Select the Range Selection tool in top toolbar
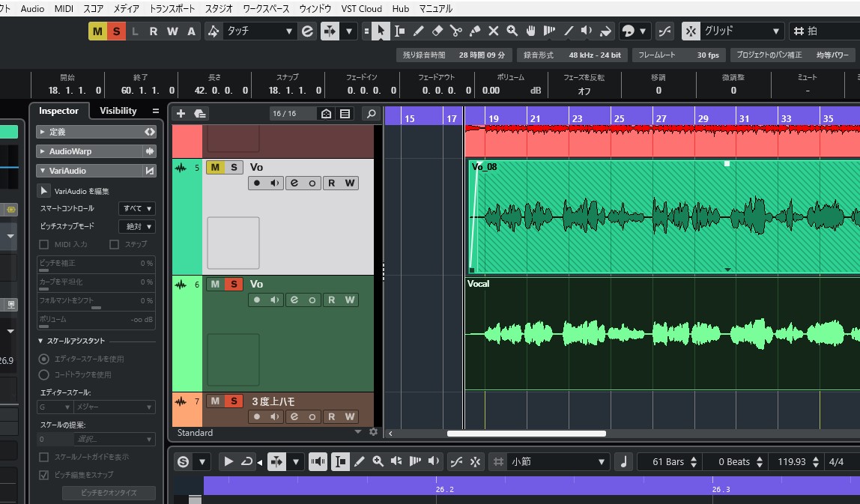Viewport: 860px width, 504px height. [400, 31]
